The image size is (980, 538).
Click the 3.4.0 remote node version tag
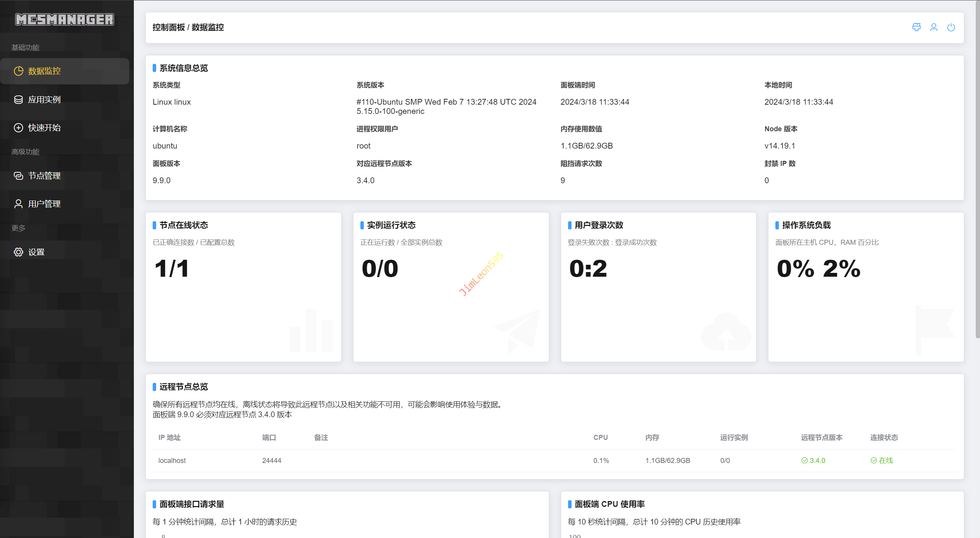tap(813, 460)
